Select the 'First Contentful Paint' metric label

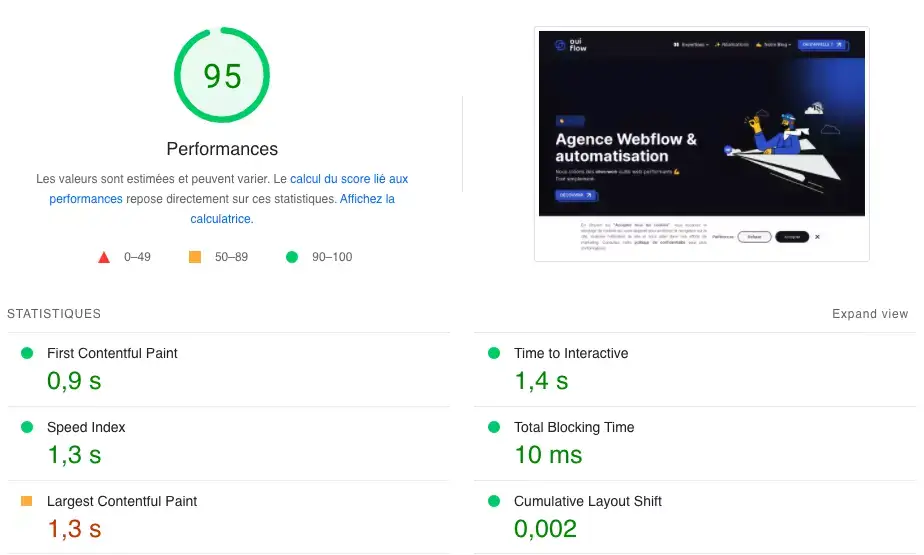[112, 354]
